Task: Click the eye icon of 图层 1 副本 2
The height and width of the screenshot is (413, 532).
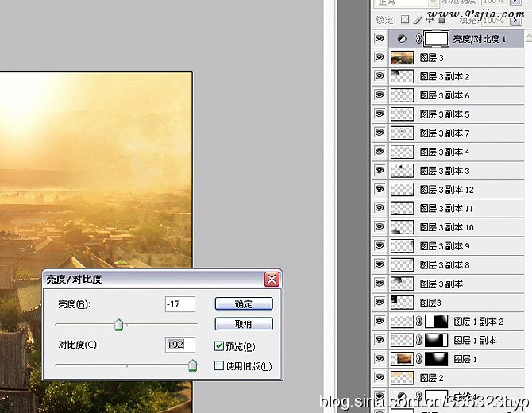Action: pyautogui.click(x=380, y=321)
